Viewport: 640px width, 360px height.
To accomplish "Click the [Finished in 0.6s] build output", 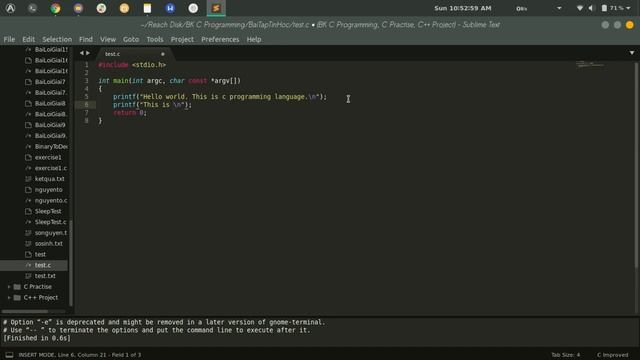I will click(x=37, y=338).
